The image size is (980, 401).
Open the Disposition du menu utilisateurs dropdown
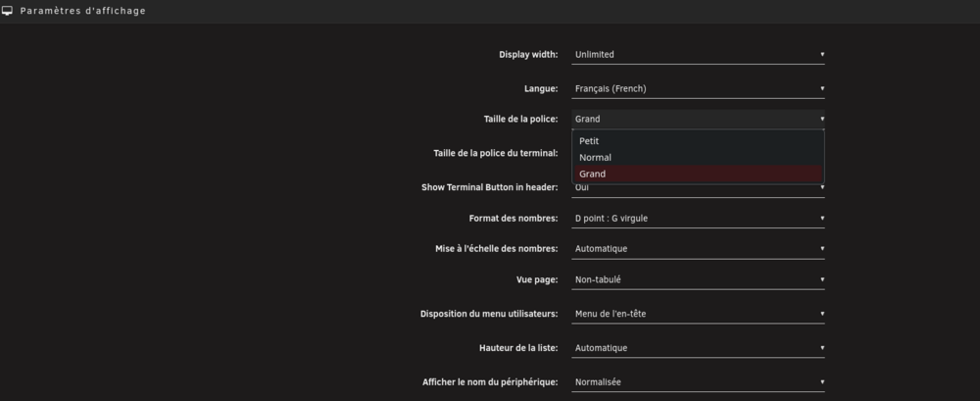click(x=698, y=314)
